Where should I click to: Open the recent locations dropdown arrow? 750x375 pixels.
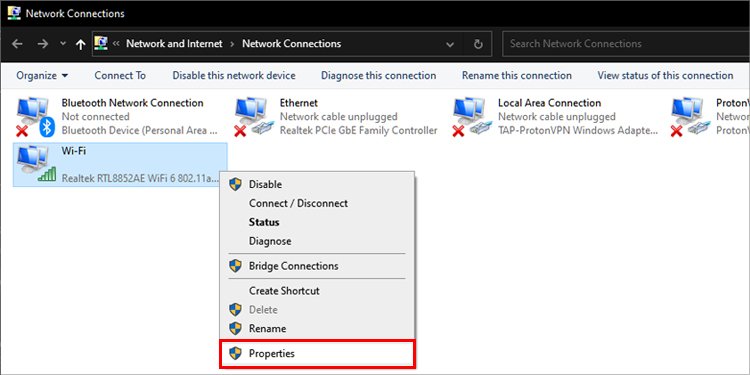(63, 44)
